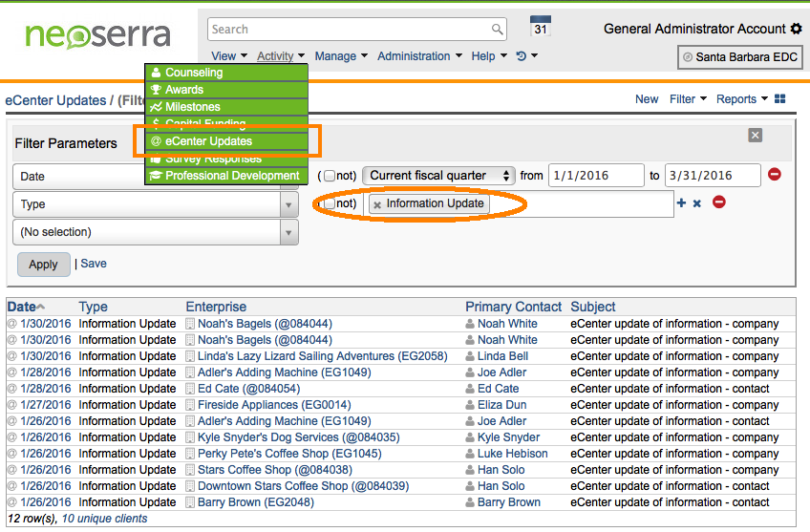Screen dimensions: 810x532
Task: Expand the Current fiscal quarter dropdown
Action: [x=438, y=176]
